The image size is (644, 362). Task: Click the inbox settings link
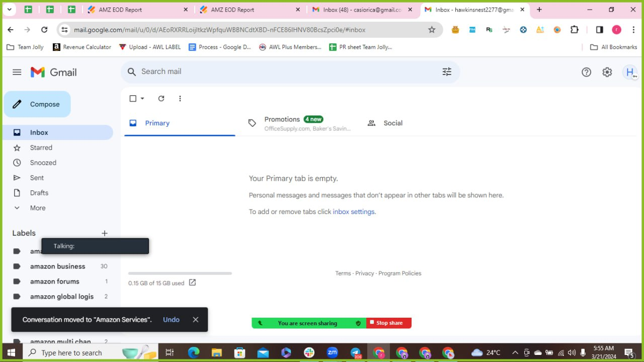pyautogui.click(x=353, y=212)
